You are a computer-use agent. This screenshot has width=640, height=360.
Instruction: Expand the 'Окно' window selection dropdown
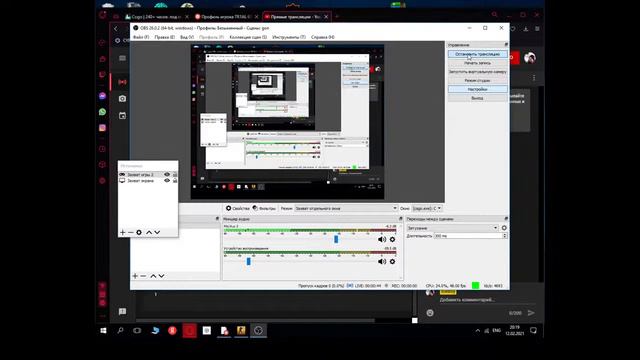[x=427, y=208]
